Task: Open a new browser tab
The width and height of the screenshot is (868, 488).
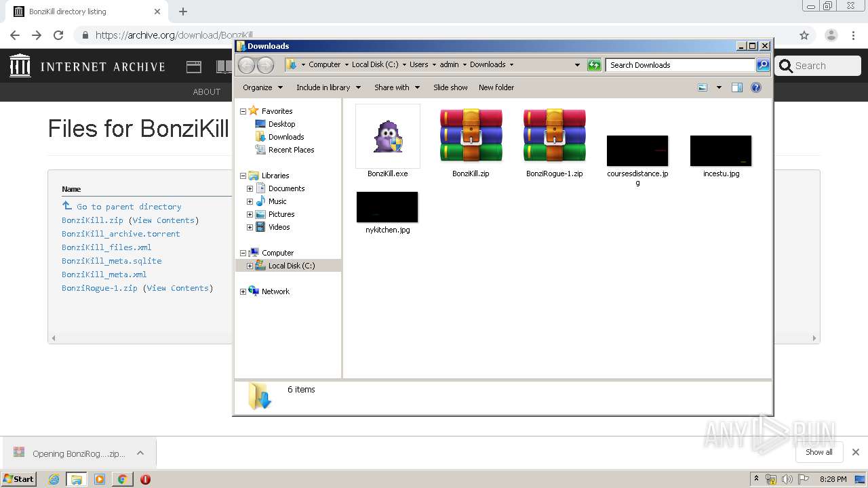Action: pyautogui.click(x=183, y=12)
